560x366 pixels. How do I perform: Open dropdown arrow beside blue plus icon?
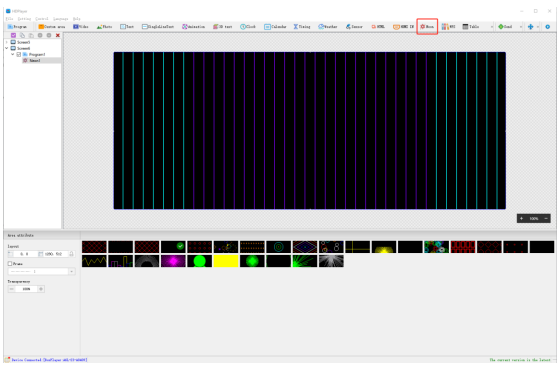(x=538, y=27)
